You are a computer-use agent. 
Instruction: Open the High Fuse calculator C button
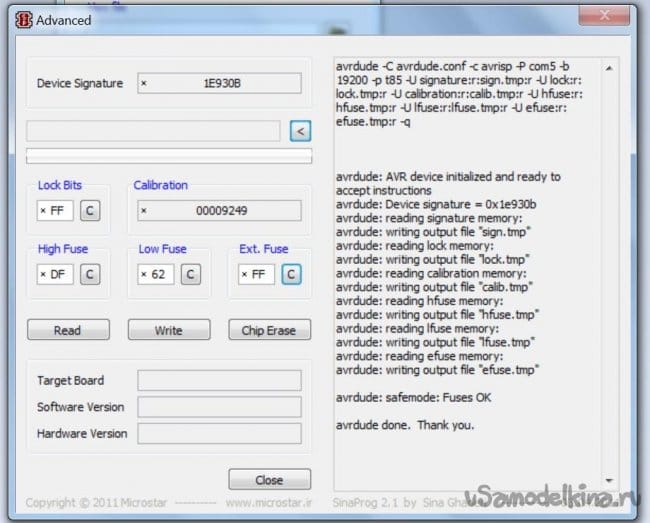click(89, 274)
